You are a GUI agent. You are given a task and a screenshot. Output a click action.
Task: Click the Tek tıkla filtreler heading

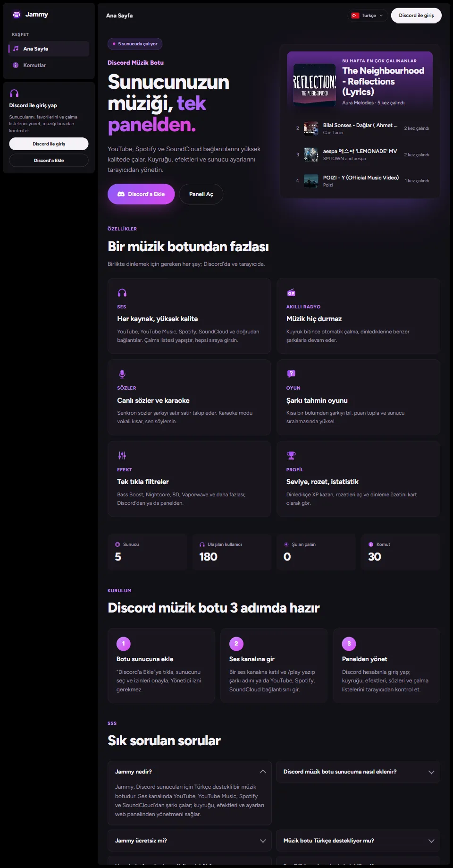point(143,482)
